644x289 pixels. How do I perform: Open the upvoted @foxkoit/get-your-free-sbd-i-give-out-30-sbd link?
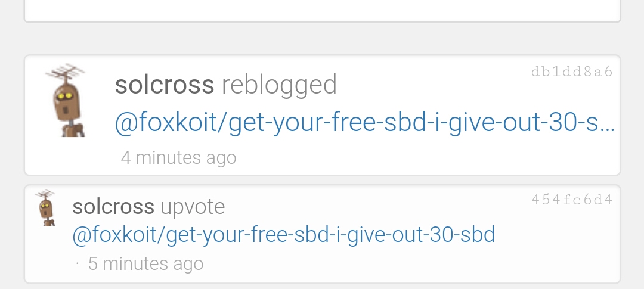point(284,235)
